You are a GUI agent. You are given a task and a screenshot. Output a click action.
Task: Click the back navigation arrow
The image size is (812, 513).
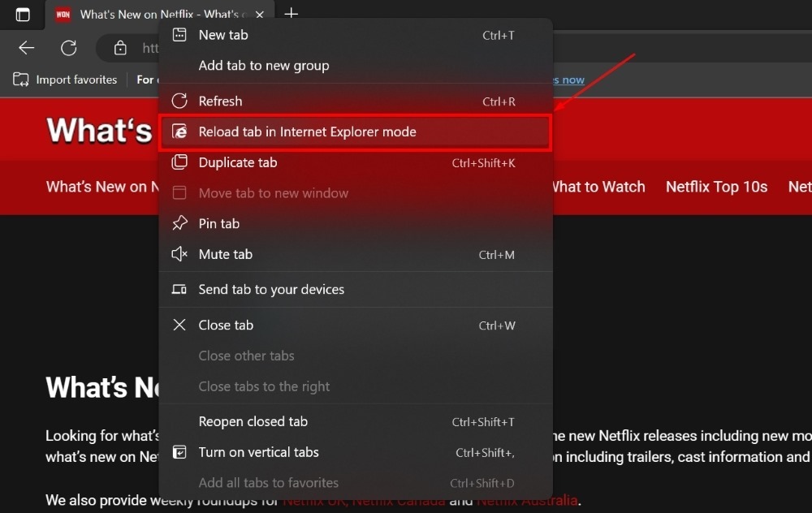click(x=25, y=47)
